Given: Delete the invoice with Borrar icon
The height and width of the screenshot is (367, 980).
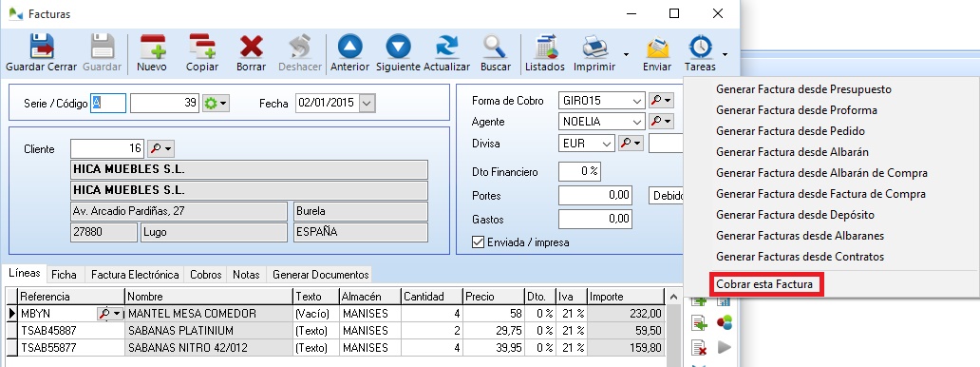Looking at the screenshot, I should pos(252,47).
